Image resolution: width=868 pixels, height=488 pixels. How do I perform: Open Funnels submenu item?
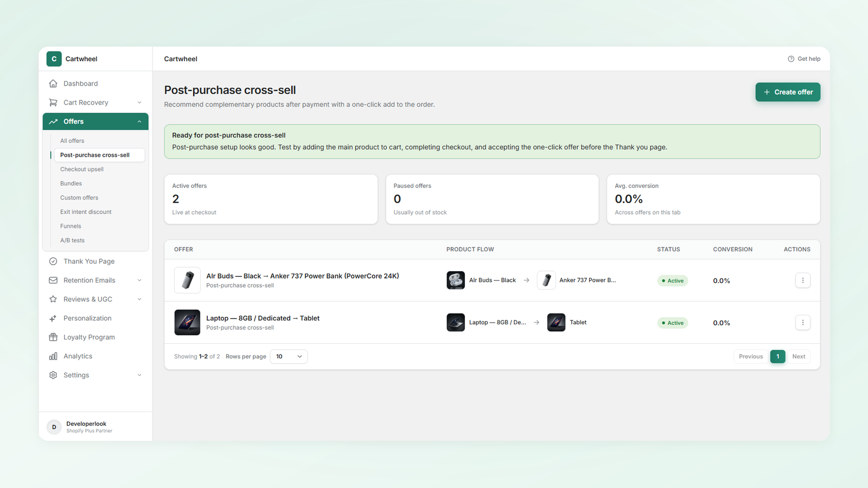[x=99, y=226]
